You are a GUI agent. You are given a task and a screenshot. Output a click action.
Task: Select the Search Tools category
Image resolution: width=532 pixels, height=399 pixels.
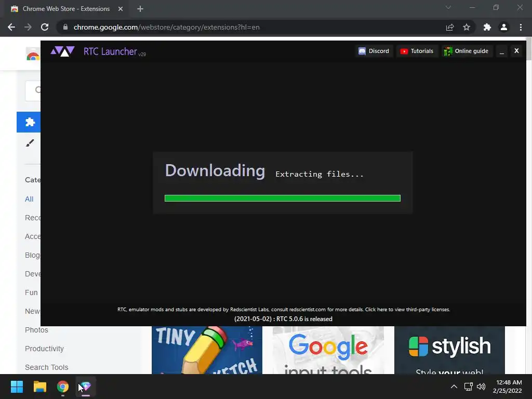(46, 367)
